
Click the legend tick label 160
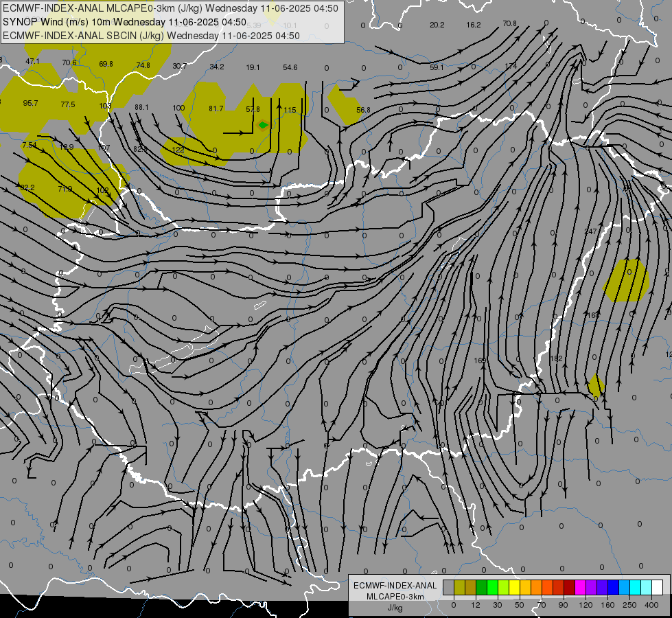pyautogui.click(x=607, y=605)
